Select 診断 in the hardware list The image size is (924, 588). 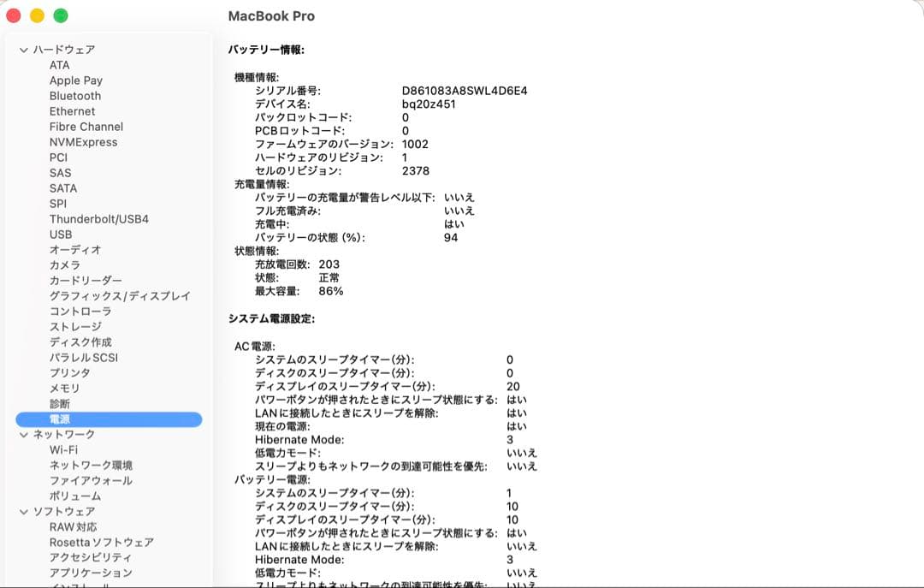[x=59, y=404]
